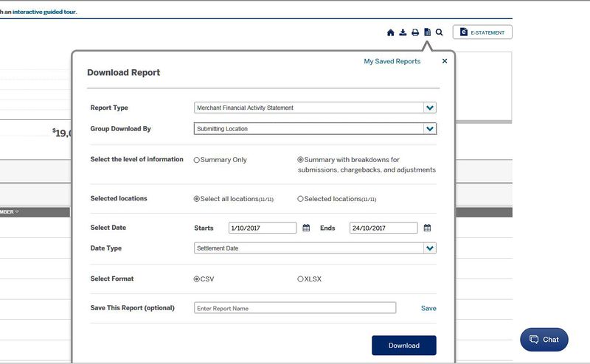Image resolution: width=590 pixels, height=364 pixels.
Task: Click the Enter Report Name field
Action: tap(295, 308)
